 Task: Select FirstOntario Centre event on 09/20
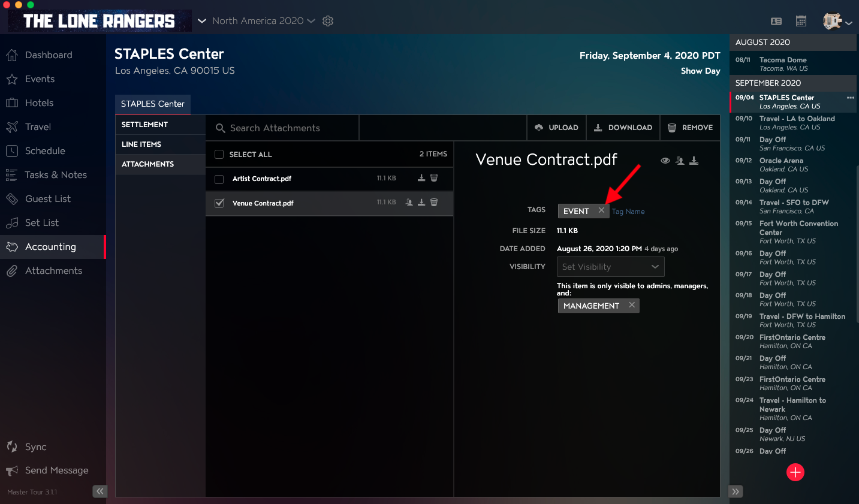[793, 342]
